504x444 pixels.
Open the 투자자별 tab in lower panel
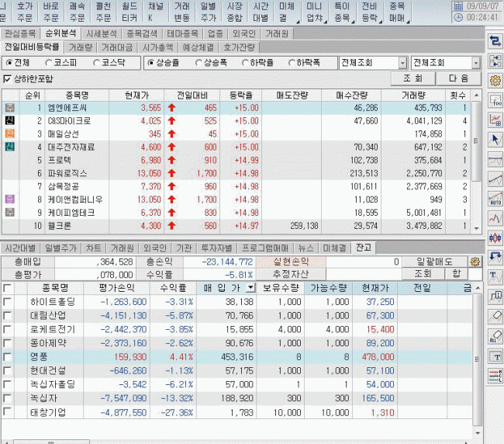(x=216, y=248)
